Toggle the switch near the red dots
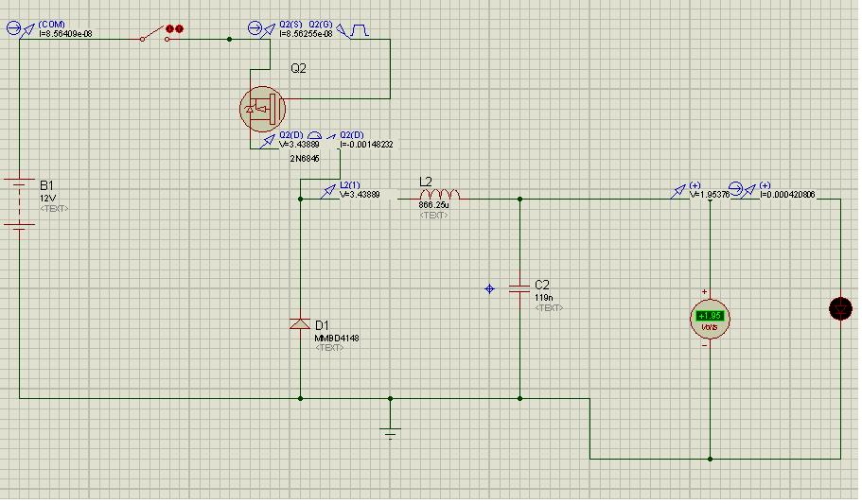Viewport: 862px width, 504px height. click(154, 33)
